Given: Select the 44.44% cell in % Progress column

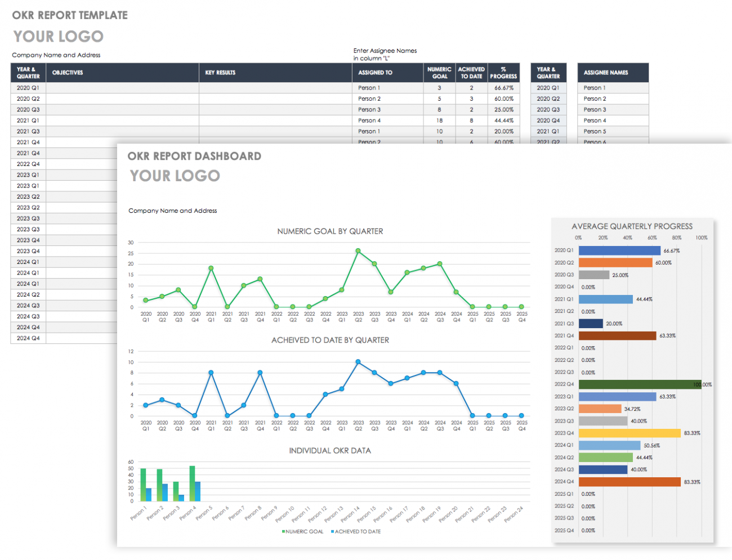Looking at the screenshot, I should (503, 120).
